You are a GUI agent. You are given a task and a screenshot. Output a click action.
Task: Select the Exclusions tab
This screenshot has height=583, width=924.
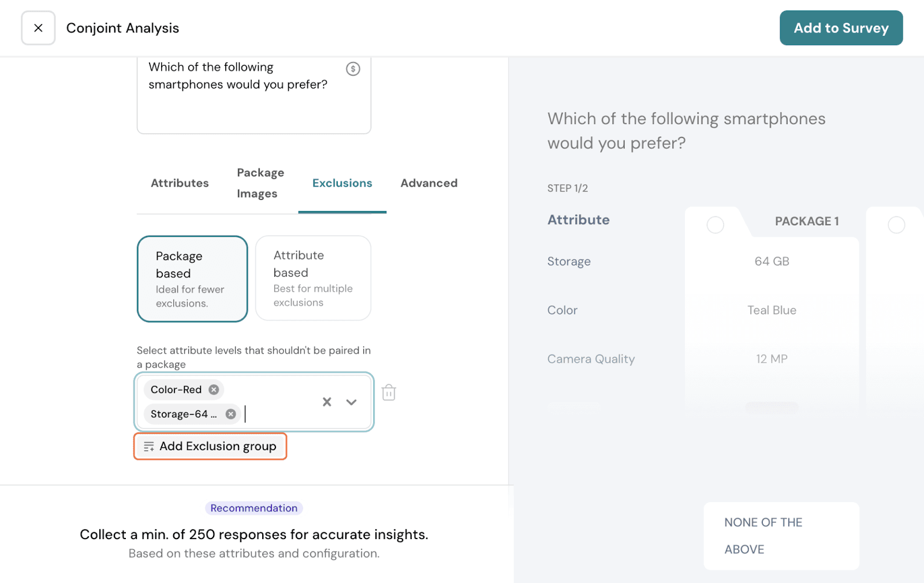[x=342, y=183]
